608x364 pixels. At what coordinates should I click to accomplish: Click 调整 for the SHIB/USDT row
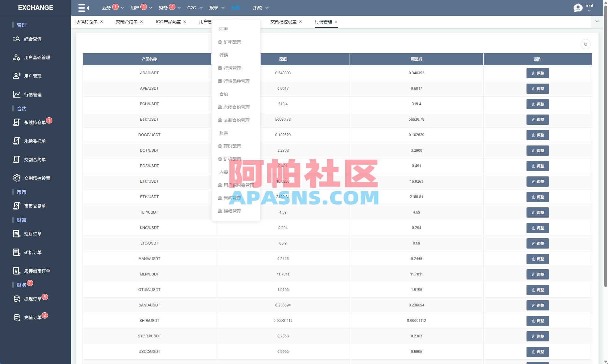coord(538,321)
